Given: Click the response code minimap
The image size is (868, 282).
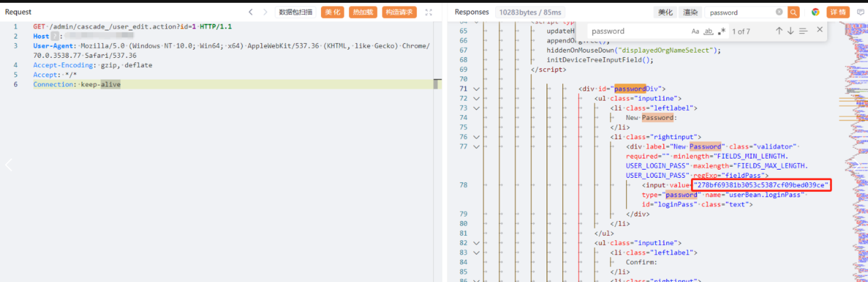Looking at the screenshot, I should pyautogui.click(x=853, y=152).
